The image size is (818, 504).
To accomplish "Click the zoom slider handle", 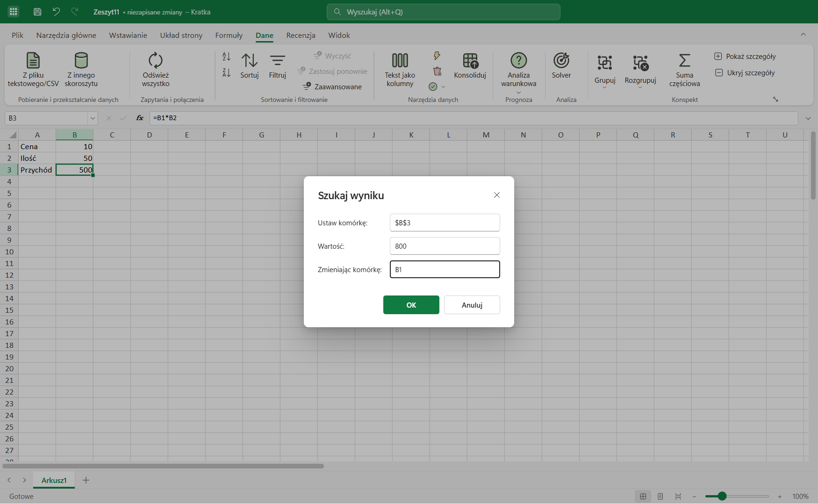I will click(722, 497).
